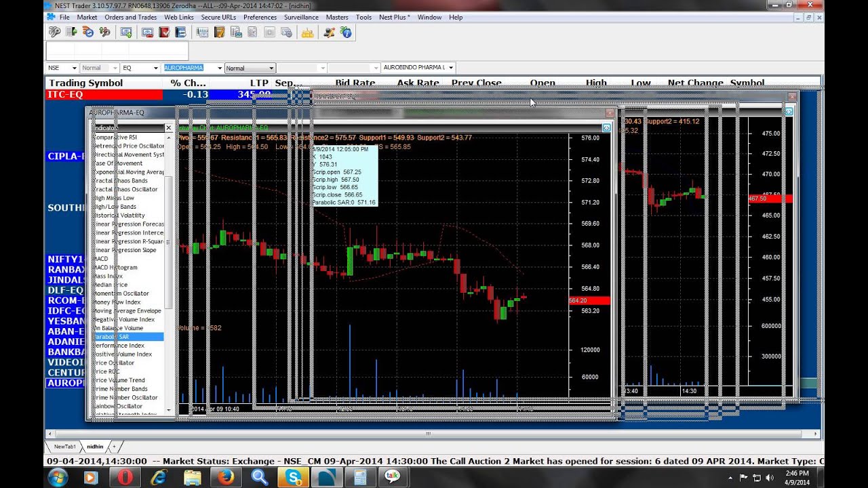This screenshot has height=488, width=868.
Task: Switch to the NewTab1 tab
Action: (65, 447)
